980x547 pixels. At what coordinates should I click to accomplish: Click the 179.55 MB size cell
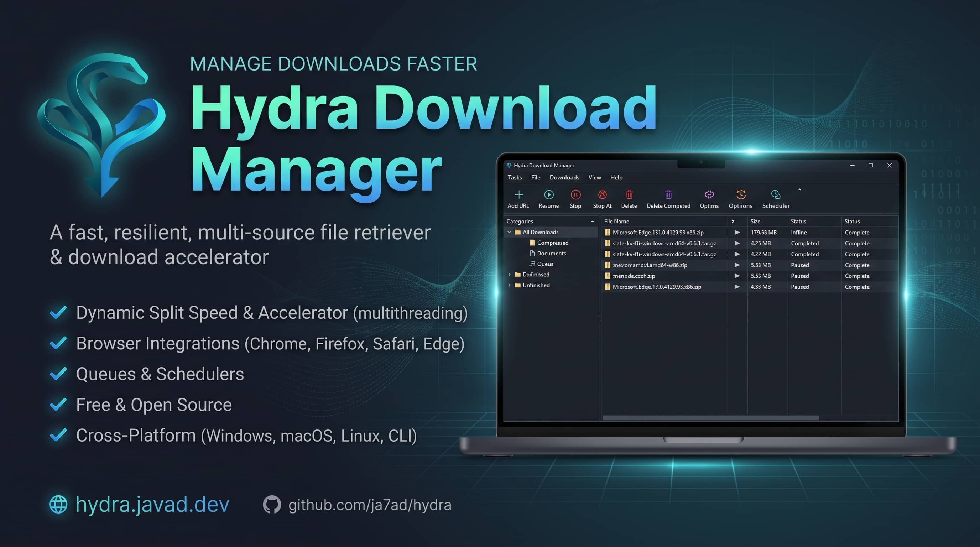763,233
